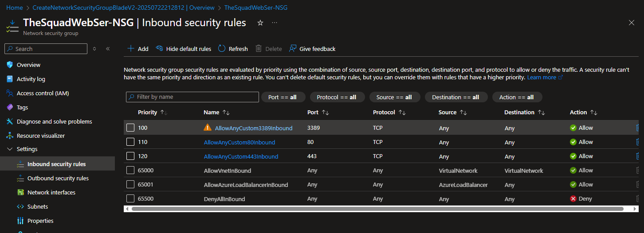Open Inbound security rules menu item
The width and height of the screenshot is (644, 233).
(x=57, y=164)
